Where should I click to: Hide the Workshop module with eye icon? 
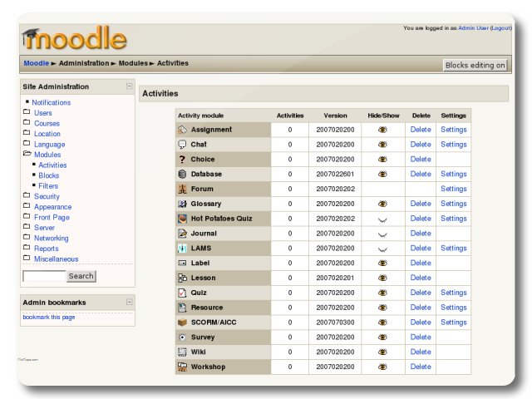(x=382, y=367)
